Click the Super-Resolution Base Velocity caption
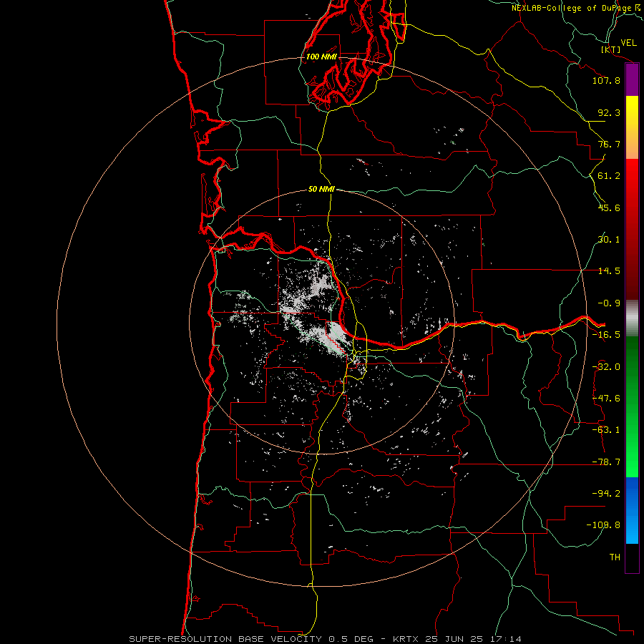The height and width of the screenshot is (644, 644). [x=325, y=639]
